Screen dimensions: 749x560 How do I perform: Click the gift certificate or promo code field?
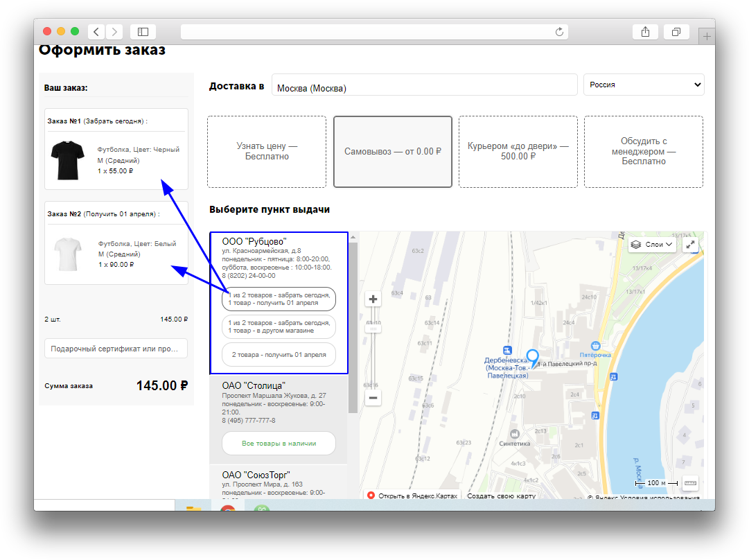pos(116,348)
